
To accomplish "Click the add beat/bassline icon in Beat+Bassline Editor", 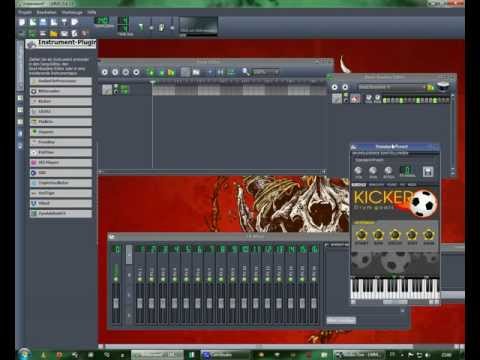I will (x=431, y=87).
